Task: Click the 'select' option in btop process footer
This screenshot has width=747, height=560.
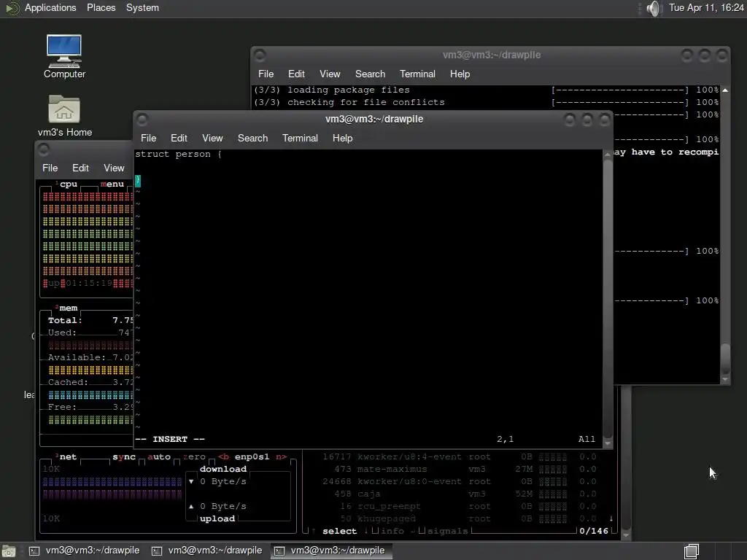Action: pyautogui.click(x=339, y=531)
